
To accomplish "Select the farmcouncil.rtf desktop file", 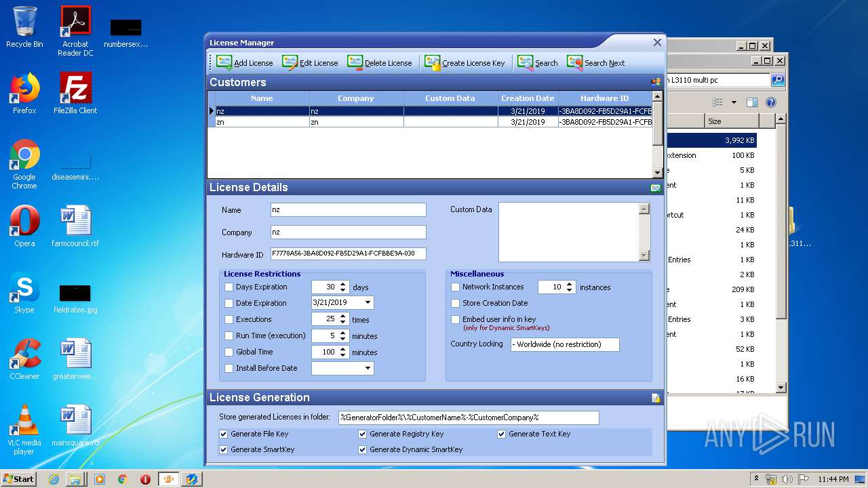I will 75,226.
